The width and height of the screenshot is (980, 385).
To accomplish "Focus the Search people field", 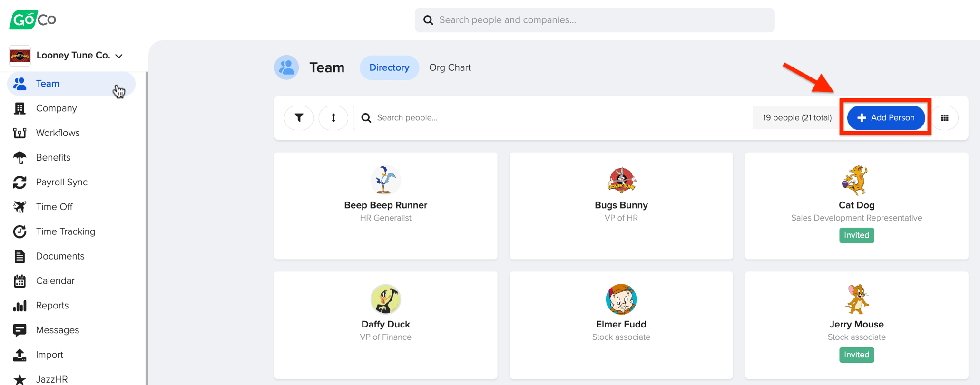I will click(553, 118).
